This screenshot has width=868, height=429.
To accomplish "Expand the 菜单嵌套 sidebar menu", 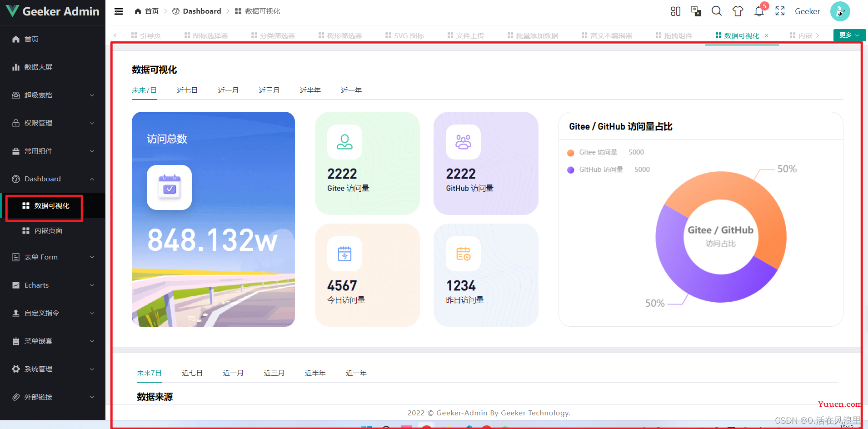I will pyautogui.click(x=53, y=341).
